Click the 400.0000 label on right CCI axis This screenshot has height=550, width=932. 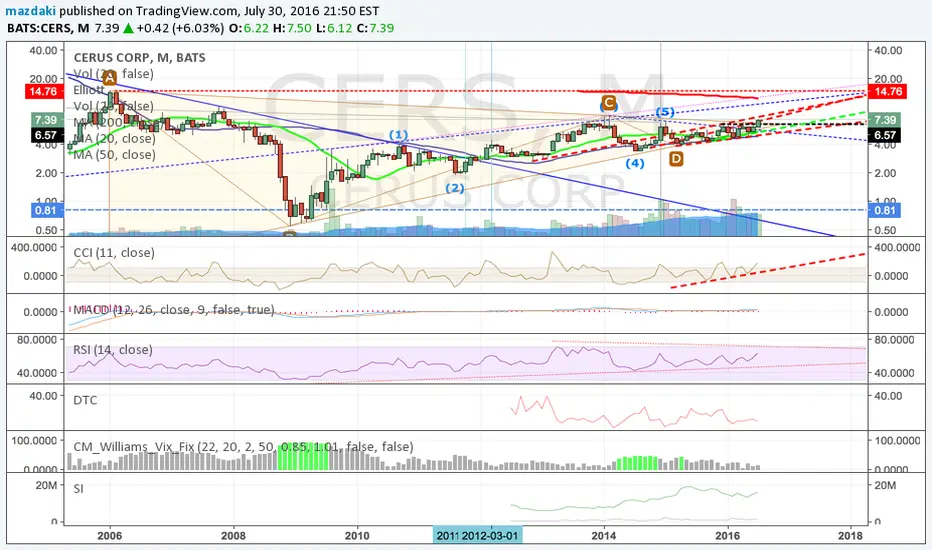click(897, 247)
